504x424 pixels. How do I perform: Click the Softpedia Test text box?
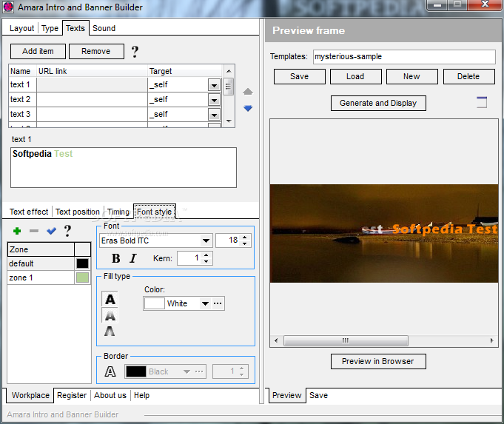124,167
